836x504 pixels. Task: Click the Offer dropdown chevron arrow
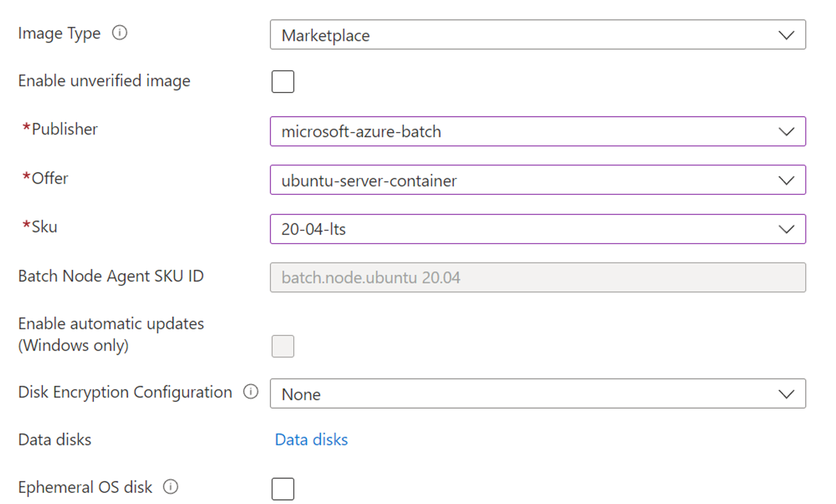(786, 181)
